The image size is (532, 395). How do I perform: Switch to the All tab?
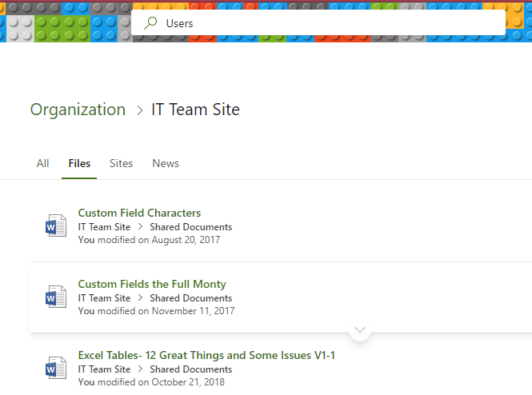(42, 163)
